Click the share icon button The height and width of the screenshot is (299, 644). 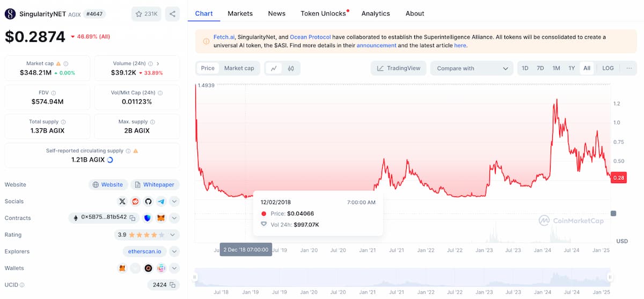tap(172, 14)
